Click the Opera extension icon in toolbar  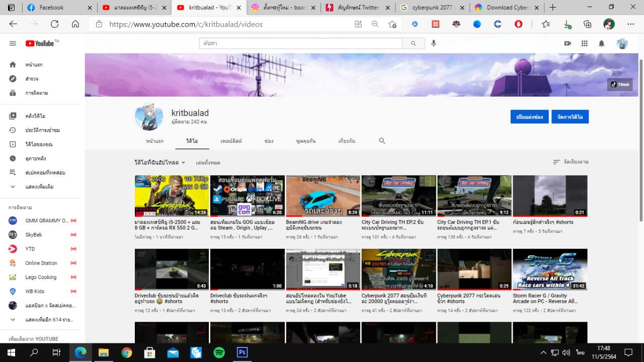518,24
